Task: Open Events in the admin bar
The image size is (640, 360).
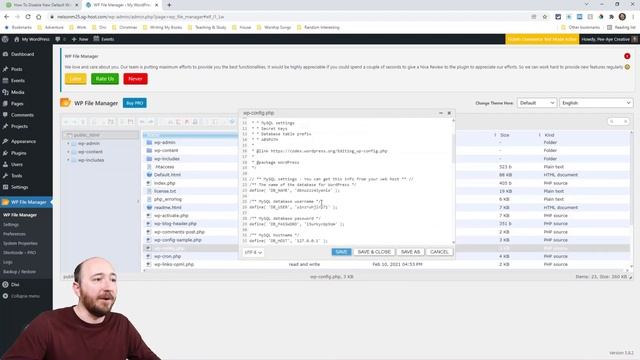Action: click(104, 39)
